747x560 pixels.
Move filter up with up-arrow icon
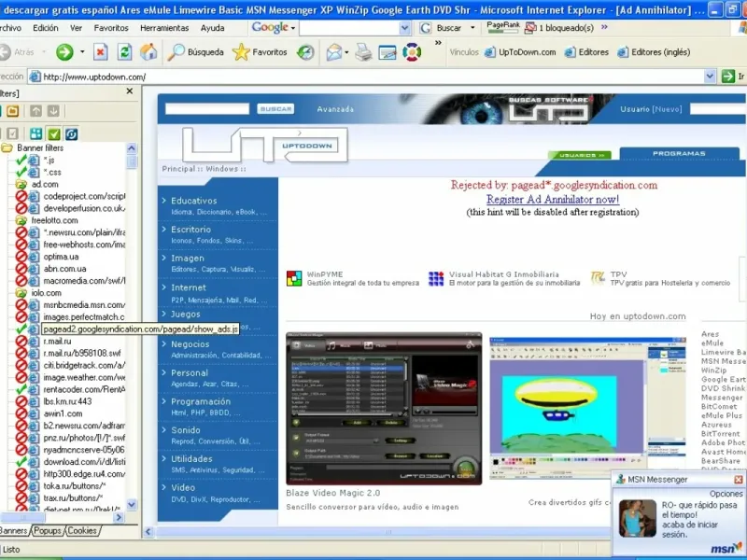(x=35, y=111)
